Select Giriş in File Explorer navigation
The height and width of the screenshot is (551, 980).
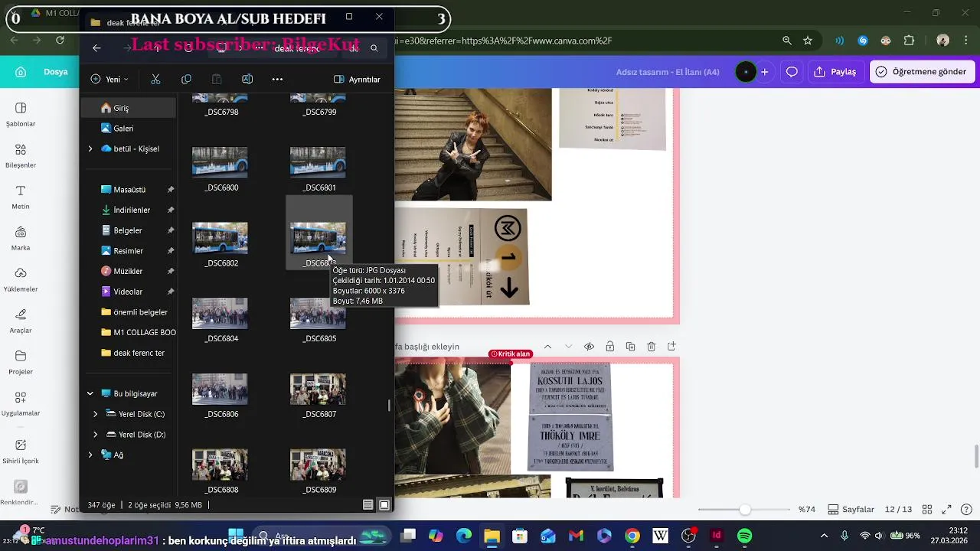(x=129, y=108)
